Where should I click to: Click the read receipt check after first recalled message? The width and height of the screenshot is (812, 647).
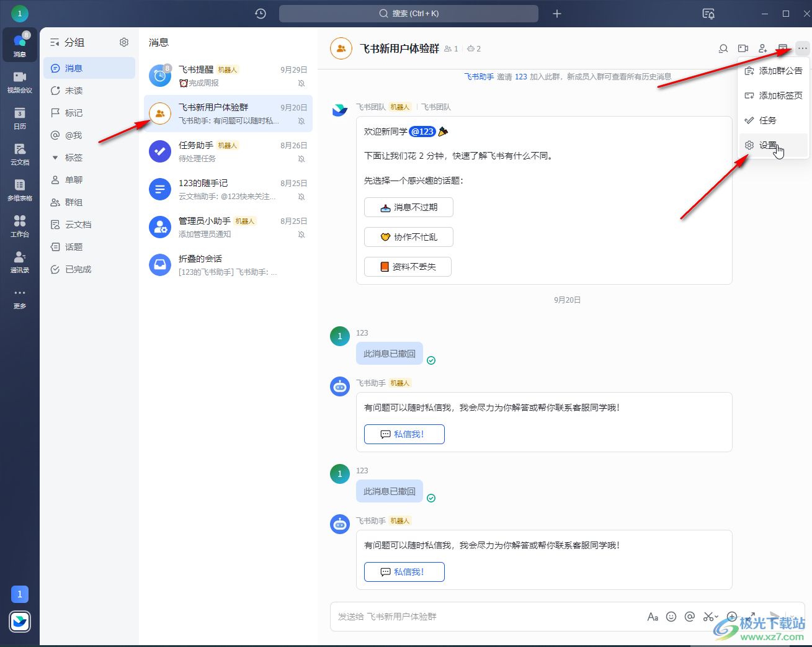coord(431,360)
